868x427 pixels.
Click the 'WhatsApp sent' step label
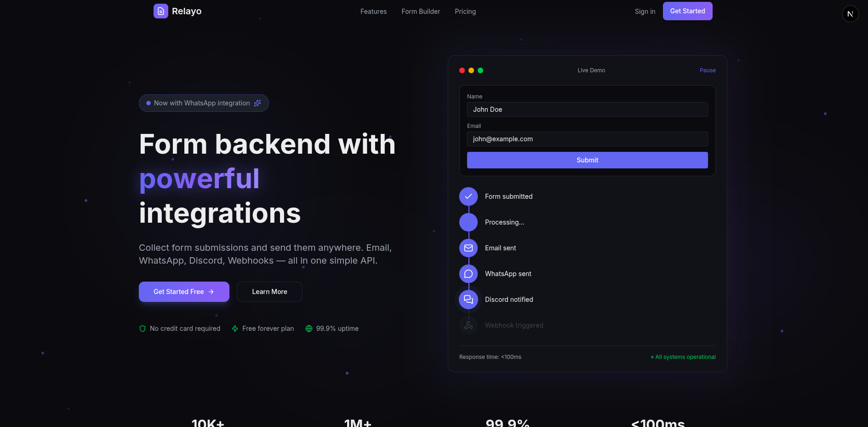[x=508, y=274]
